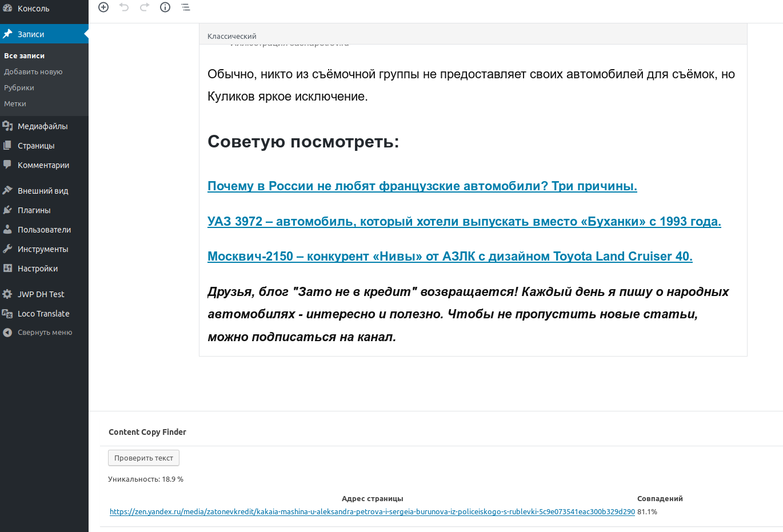783x532 pixels.
Task: Go to Комментарии section
Action: click(x=43, y=165)
